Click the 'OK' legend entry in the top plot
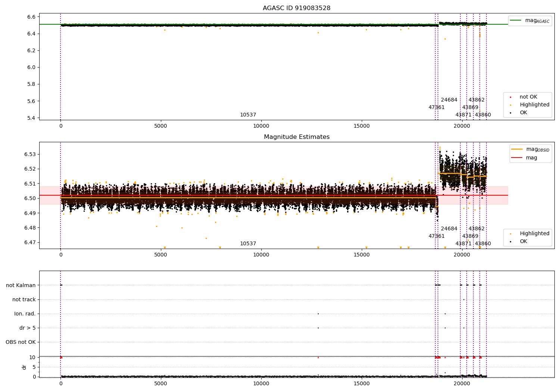Screen dimensions: 560x392 coord(523,113)
